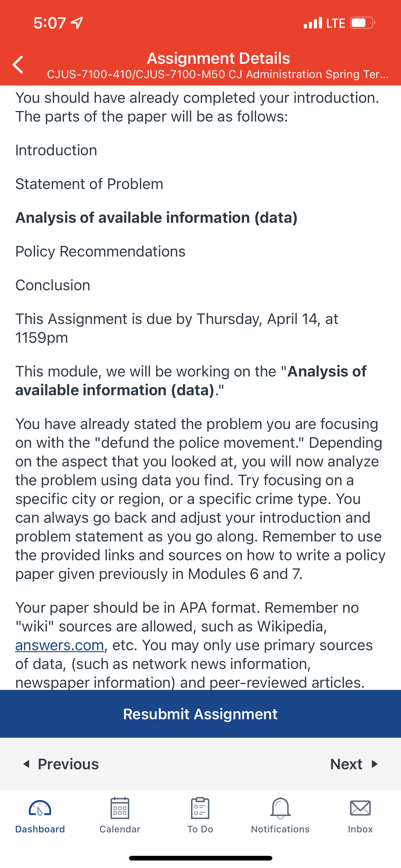
Task: Tap the bold Analysis of available information heading
Action: (x=156, y=218)
